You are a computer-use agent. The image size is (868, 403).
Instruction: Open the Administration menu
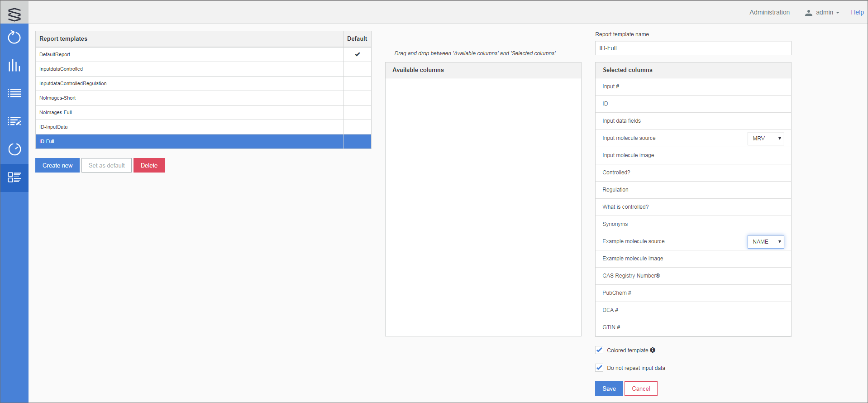[769, 13]
